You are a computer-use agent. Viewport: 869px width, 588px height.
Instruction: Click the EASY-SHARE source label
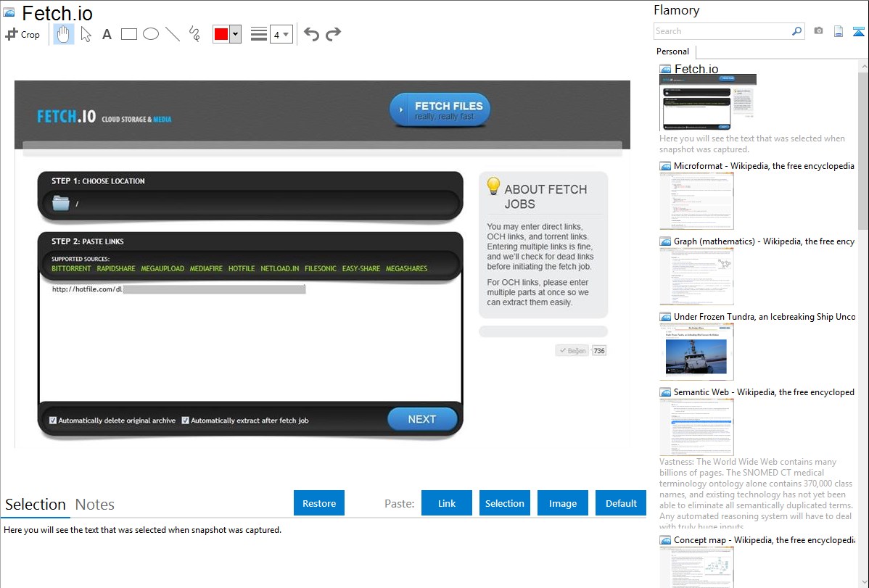[361, 269]
